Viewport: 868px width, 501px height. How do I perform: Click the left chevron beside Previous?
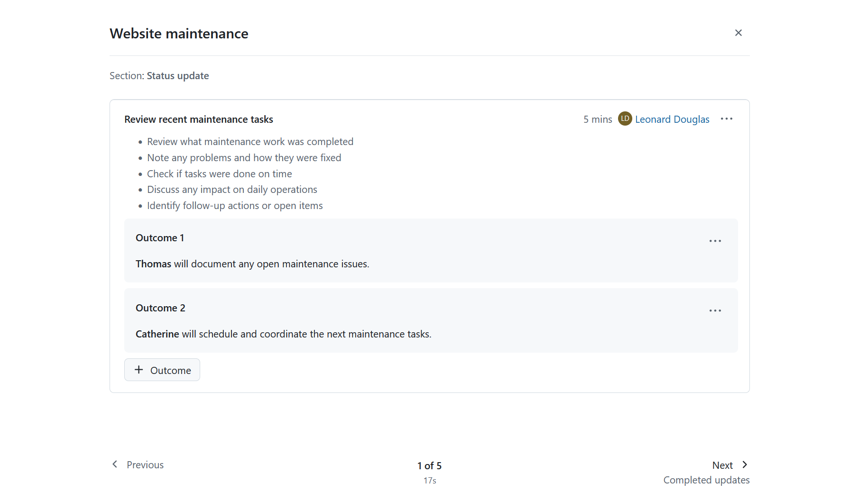(x=115, y=464)
